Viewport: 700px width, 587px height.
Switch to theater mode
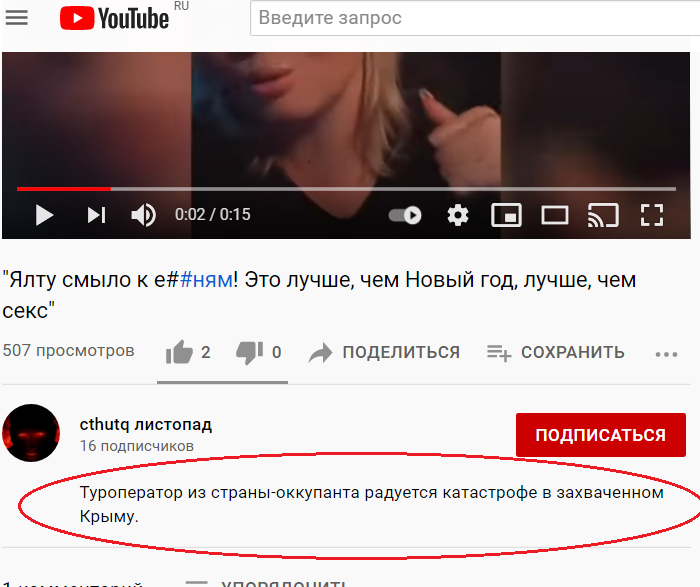(554, 215)
